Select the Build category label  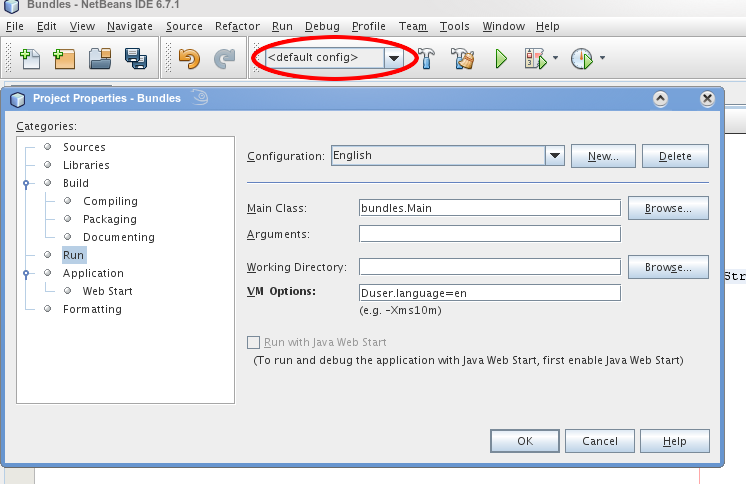(76, 183)
